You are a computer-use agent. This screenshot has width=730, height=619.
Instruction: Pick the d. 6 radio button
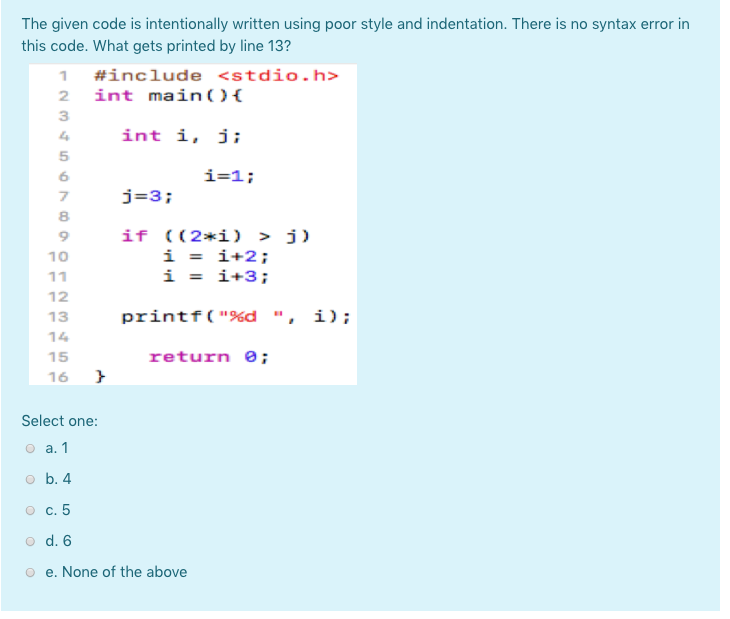click(x=30, y=542)
